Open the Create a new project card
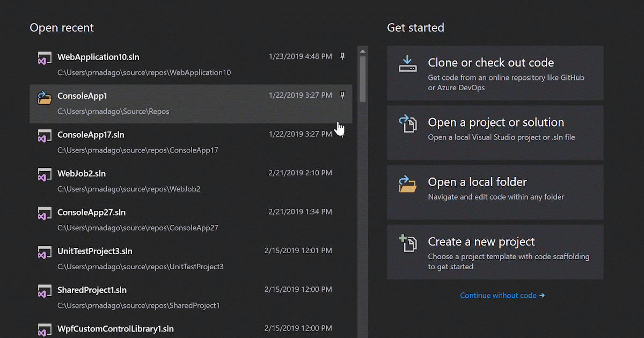Screen dimensions: 644x338 point(495,252)
